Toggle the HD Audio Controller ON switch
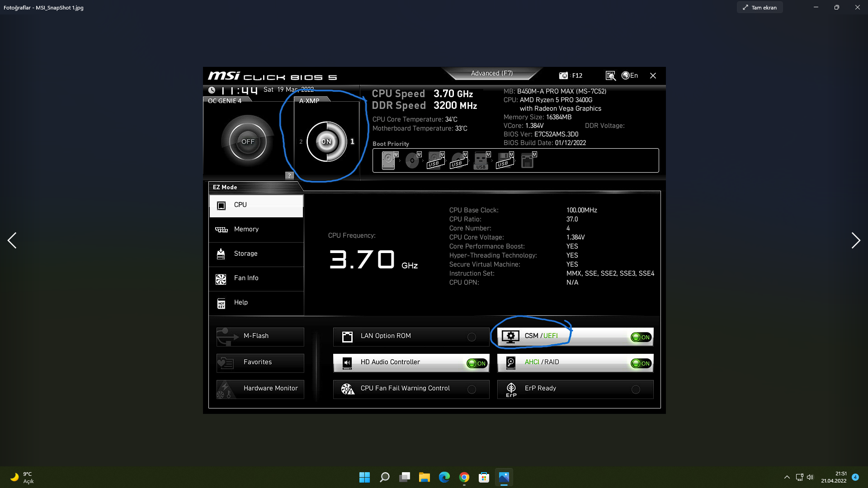Image resolution: width=868 pixels, height=488 pixels. click(x=477, y=363)
